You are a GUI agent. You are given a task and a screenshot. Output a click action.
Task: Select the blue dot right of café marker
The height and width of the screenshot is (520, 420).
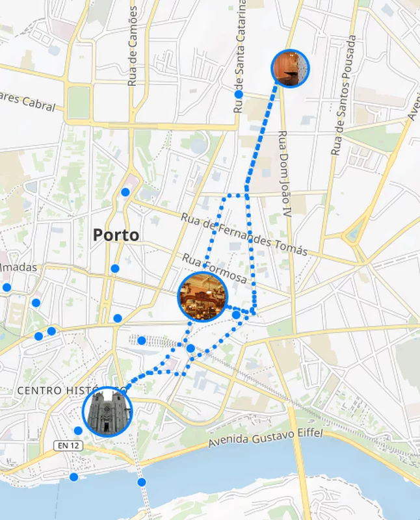(x=236, y=315)
